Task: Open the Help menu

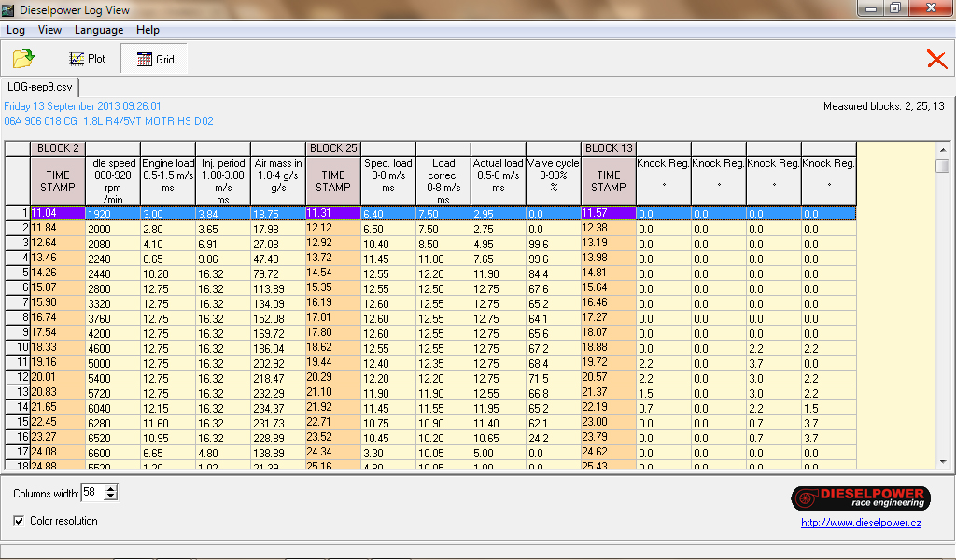Action: [x=148, y=30]
